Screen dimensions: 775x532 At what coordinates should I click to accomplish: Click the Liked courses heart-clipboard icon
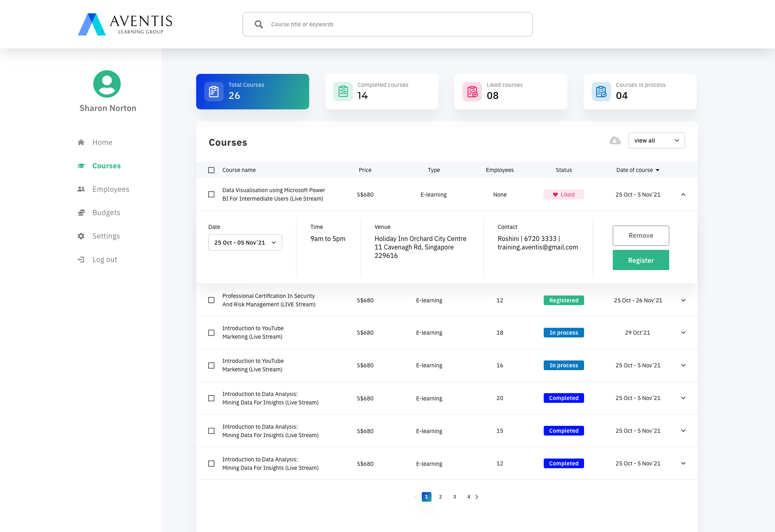coord(472,92)
